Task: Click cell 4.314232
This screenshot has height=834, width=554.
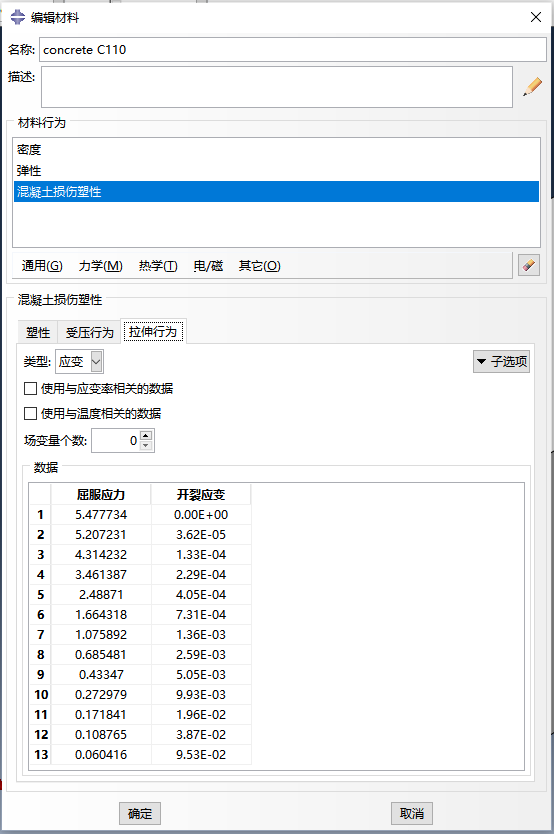Action: click(101, 555)
